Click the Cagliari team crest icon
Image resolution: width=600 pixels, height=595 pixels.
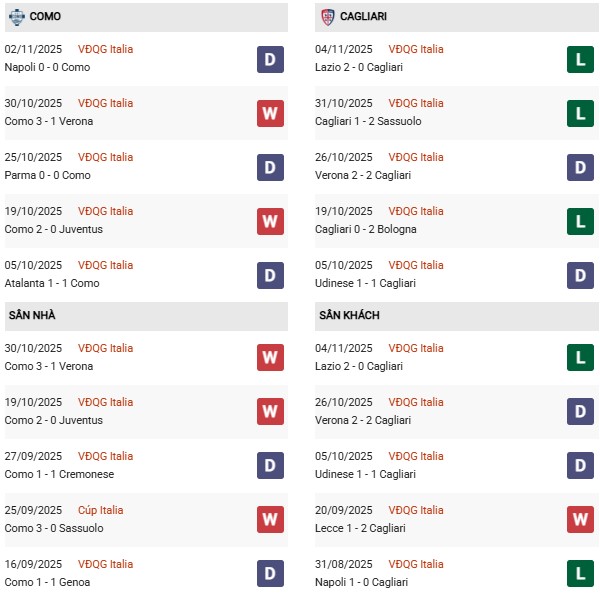coord(329,17)
